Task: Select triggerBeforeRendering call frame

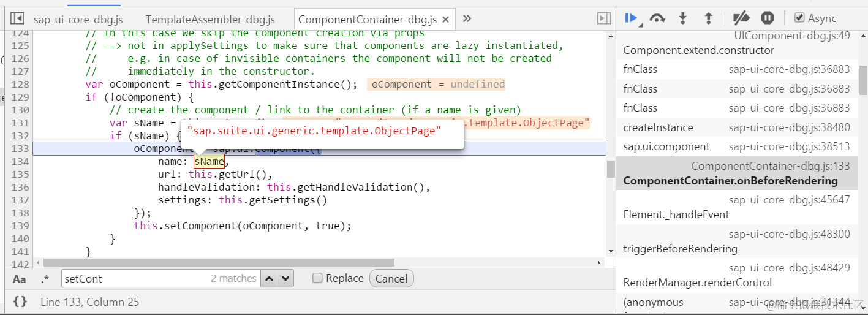Action: [x=737, y=241]
